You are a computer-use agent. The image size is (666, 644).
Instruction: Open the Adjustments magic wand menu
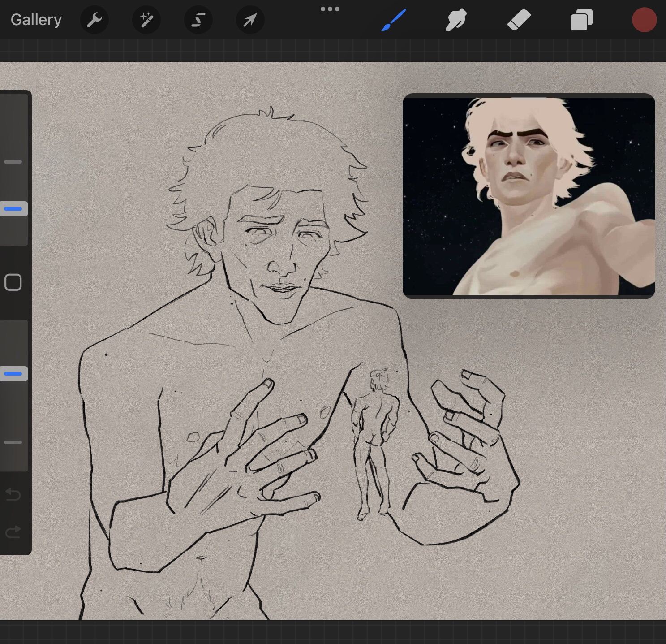[x=146, y=20]
